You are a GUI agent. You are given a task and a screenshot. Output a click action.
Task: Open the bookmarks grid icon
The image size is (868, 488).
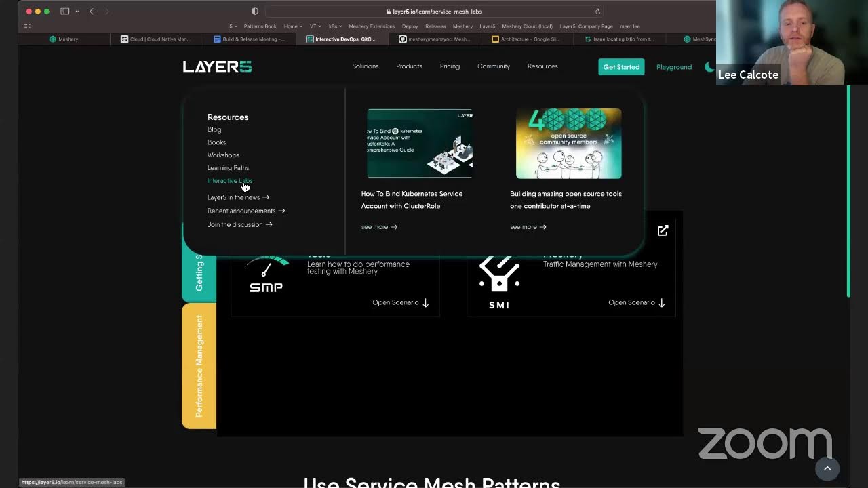(x=27, y=26)
